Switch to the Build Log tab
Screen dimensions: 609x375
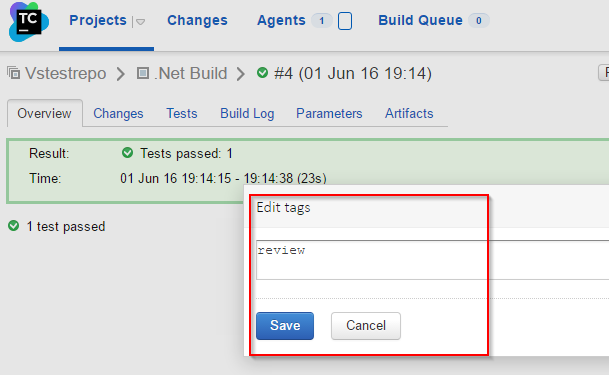pyautogui.click(x=247, y=113)
